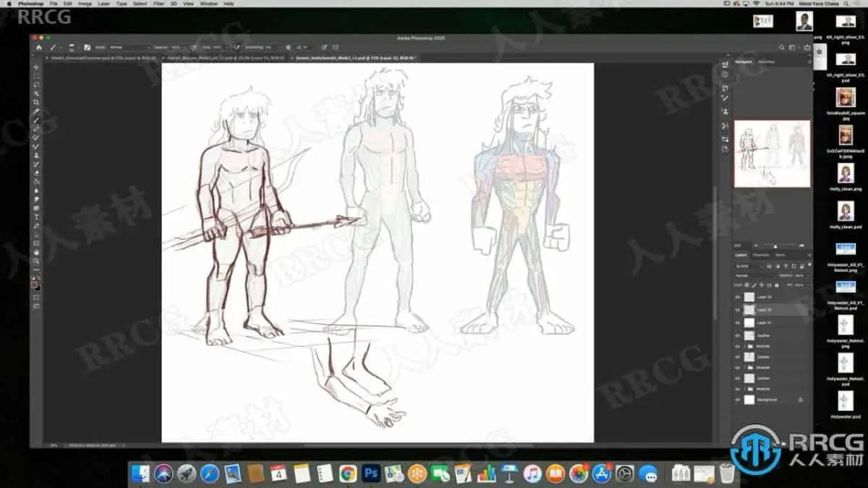Screen dimensions: 868x488
Task: Select the Brush tool in the toolbox
Action: [x=36, y=120]
